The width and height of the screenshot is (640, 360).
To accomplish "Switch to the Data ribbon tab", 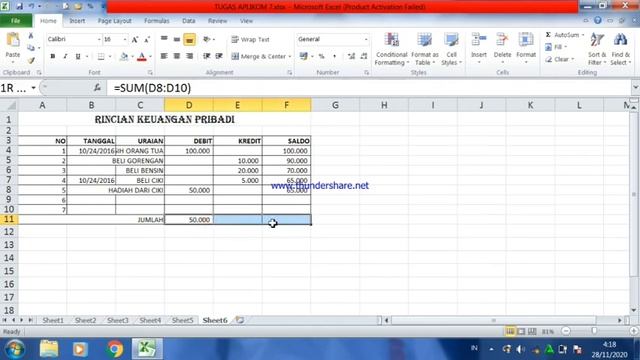I will pyautogui.click(x=189, y=21).
